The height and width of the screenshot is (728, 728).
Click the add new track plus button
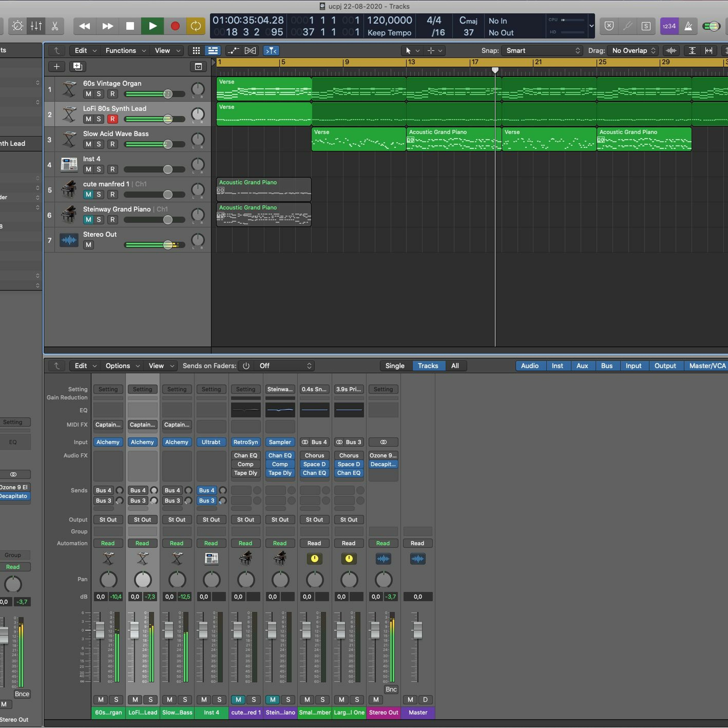click(57, 67)
